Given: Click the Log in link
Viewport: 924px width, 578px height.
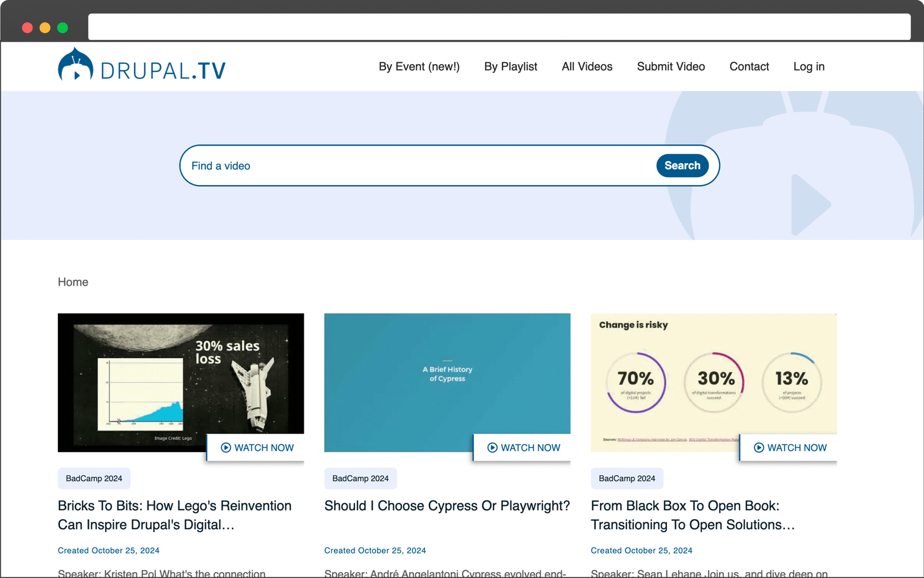Looking at the screenshot, I should coord(808,66).
